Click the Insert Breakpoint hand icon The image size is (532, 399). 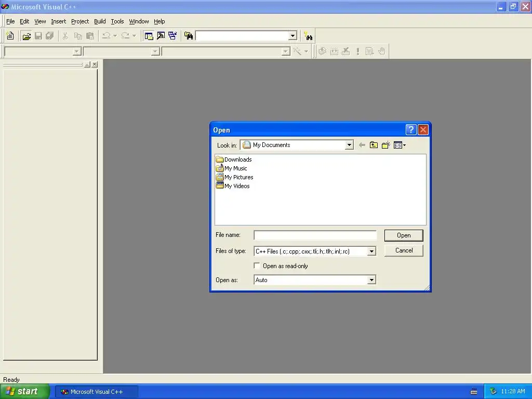point(382,51)
